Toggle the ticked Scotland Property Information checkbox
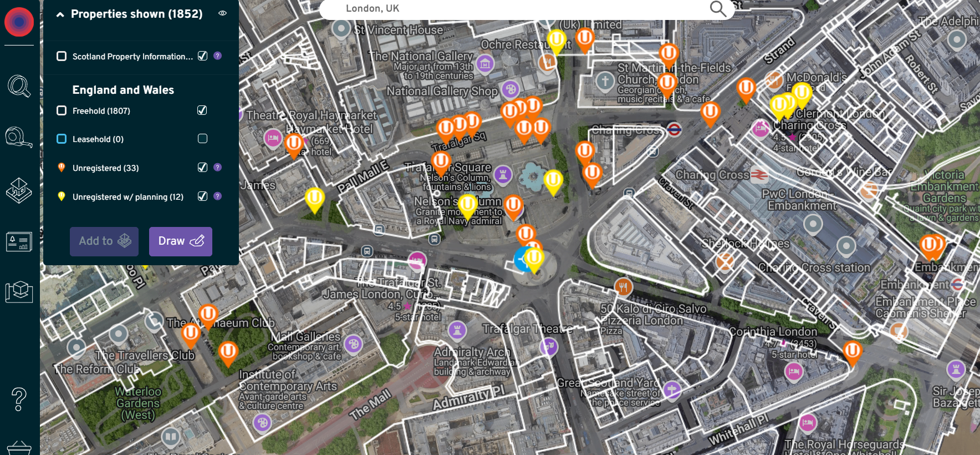Screen dimensions: 980x455 pos(202,55)
